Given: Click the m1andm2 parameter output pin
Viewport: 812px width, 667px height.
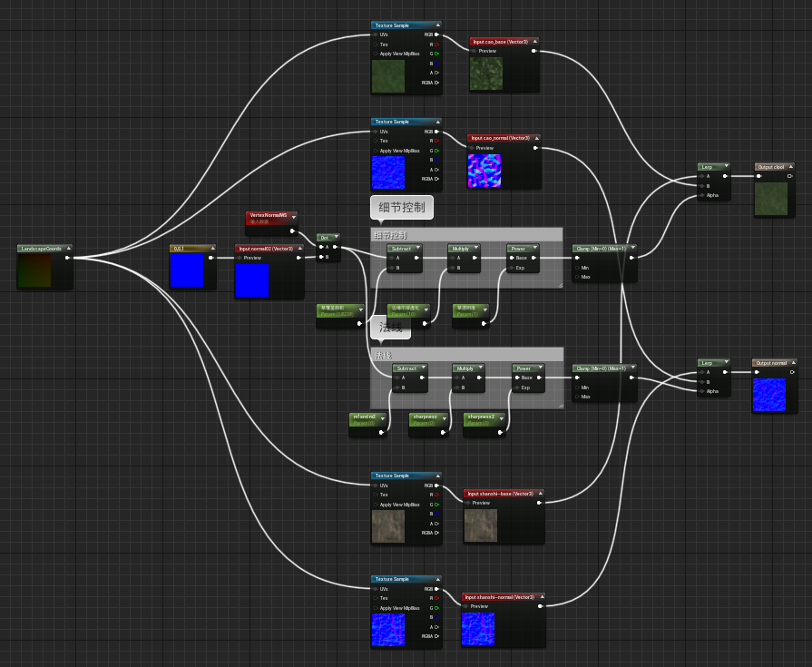Looking at the screenshot, I should 382,432.
